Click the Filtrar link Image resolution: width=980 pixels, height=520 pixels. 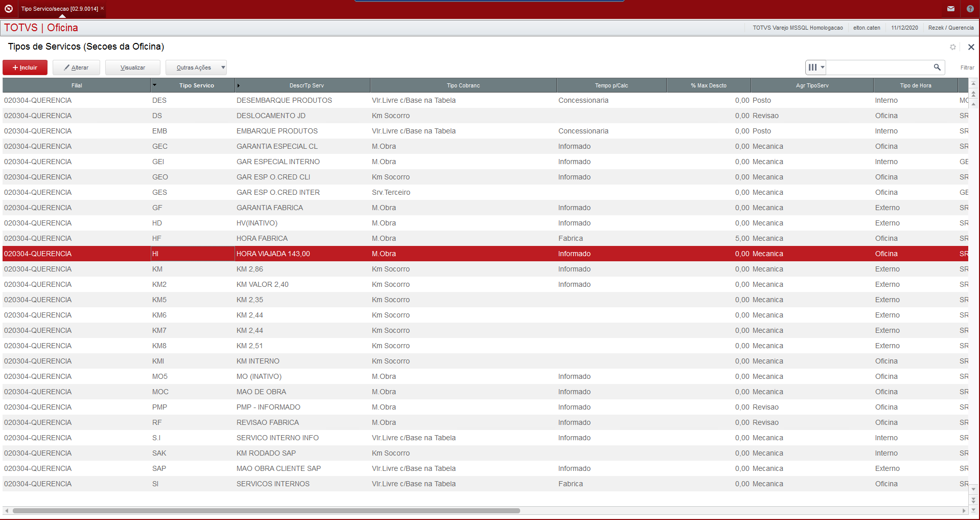point(967,67)
